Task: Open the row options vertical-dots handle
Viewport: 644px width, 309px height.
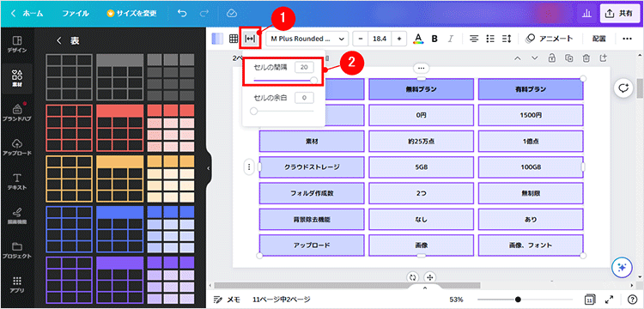Action: (248, 167)
